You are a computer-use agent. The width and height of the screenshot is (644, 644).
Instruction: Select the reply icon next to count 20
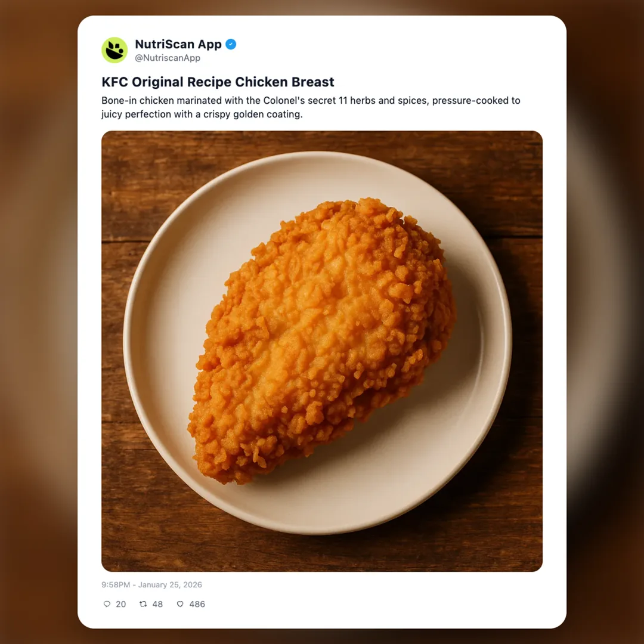(107, 604)
